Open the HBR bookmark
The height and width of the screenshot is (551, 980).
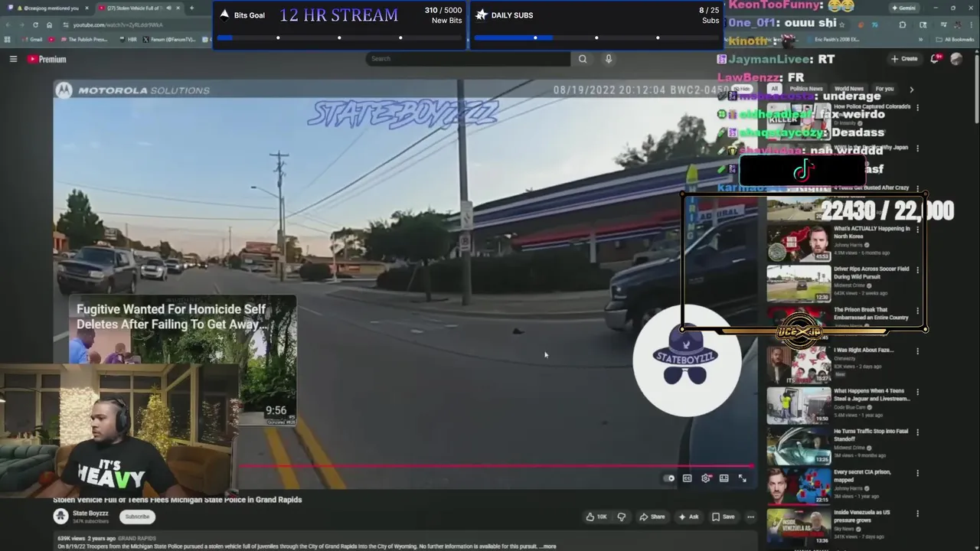[128, 39]
